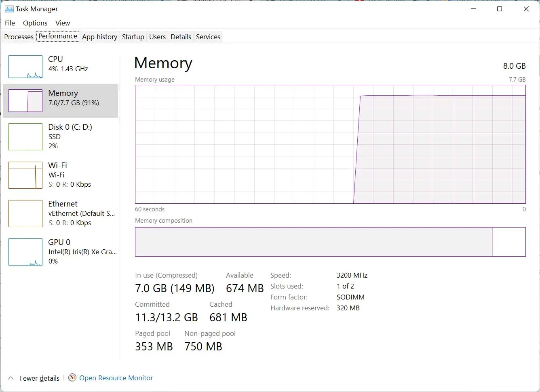540x392 pixels.
Task: Open the File menu
Action: (10, 23)
